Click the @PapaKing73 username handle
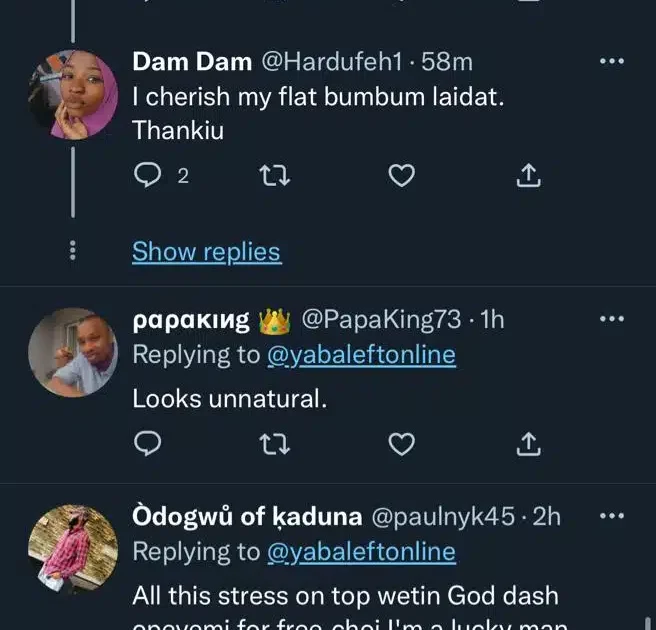The height and width of the screenshot is (630, 656). pos(380,320)
